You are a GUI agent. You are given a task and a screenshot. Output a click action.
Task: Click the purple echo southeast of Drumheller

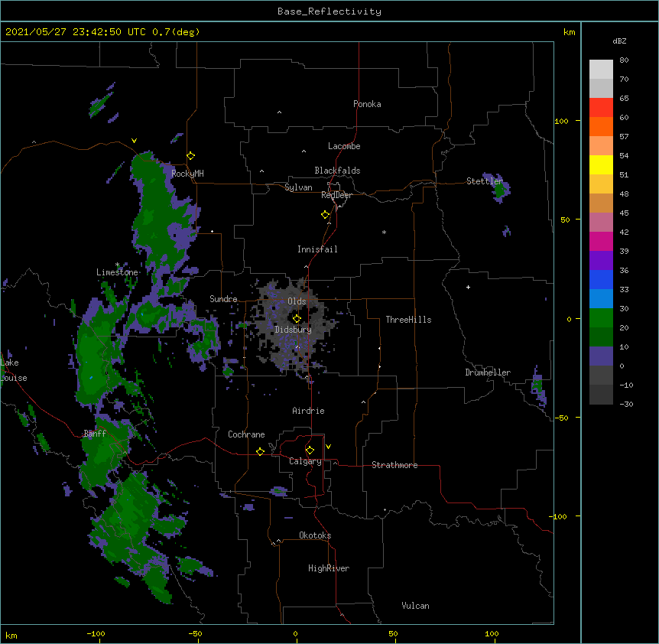click(x=538, y=387)
